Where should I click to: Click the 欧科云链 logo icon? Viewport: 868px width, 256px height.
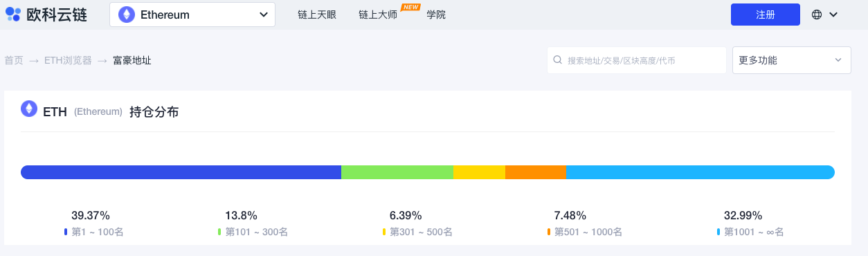[13, 15]
